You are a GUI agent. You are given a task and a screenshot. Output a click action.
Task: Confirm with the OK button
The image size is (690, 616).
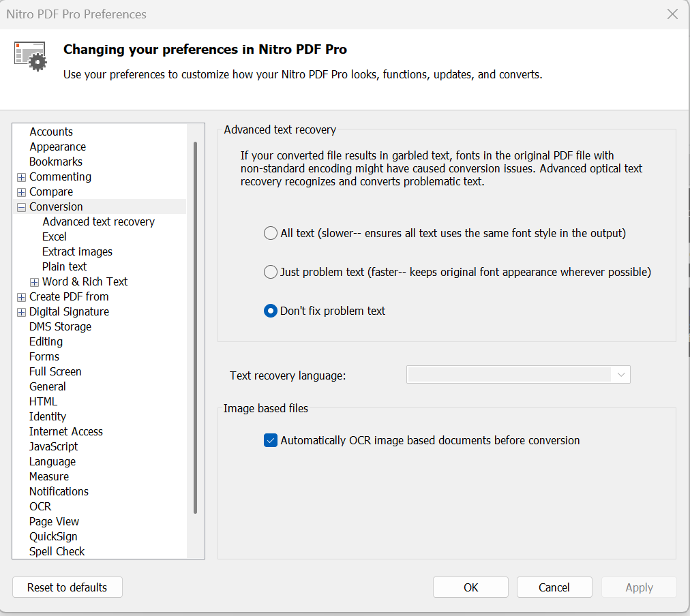click(470, 587)
